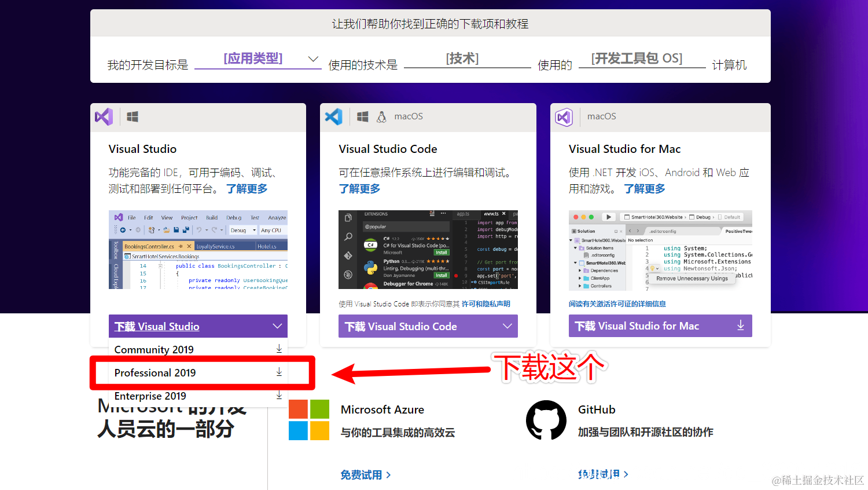
Task: Click the download arrow next to Enterprise 2019
Action: [279, 395]
